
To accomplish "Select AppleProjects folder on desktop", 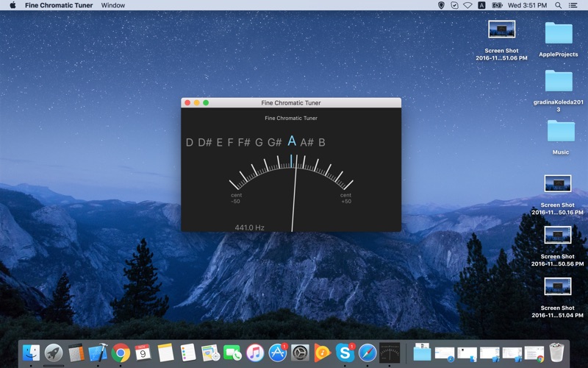I will [x=559, y=40].
